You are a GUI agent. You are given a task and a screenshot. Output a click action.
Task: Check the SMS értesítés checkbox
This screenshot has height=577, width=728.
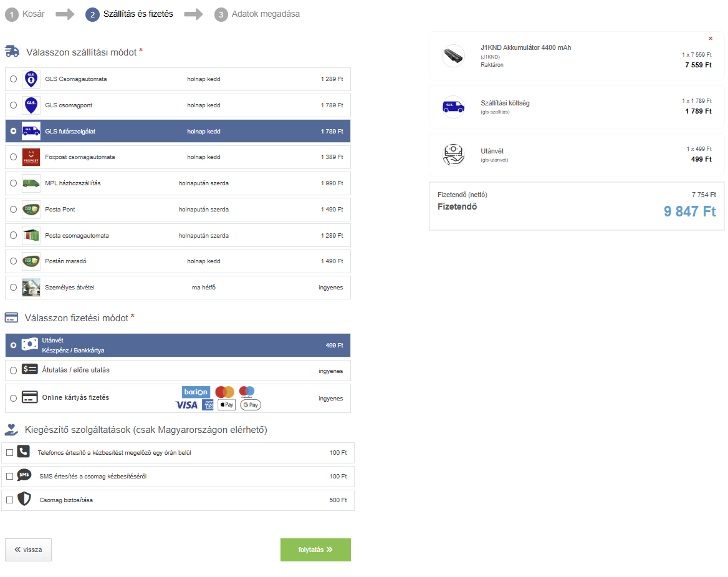click(10, 477)
